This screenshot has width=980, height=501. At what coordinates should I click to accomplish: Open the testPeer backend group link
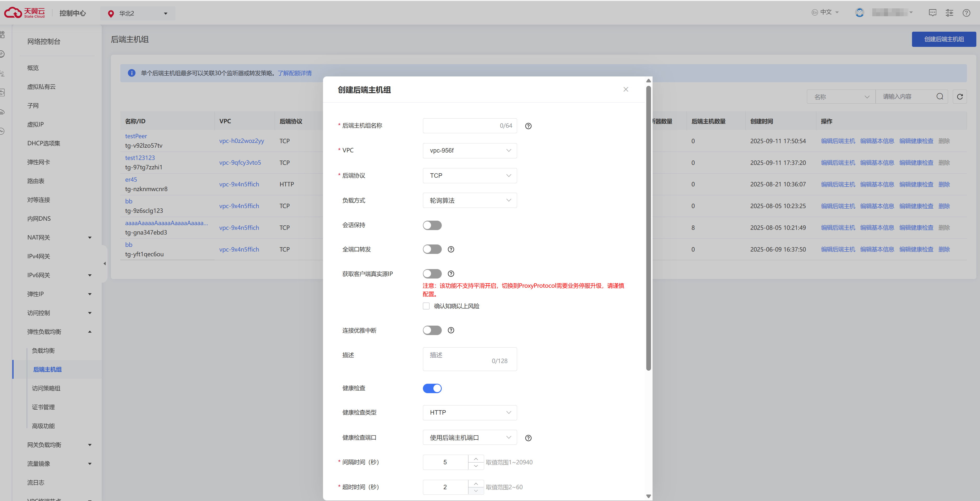pos(136,136)
